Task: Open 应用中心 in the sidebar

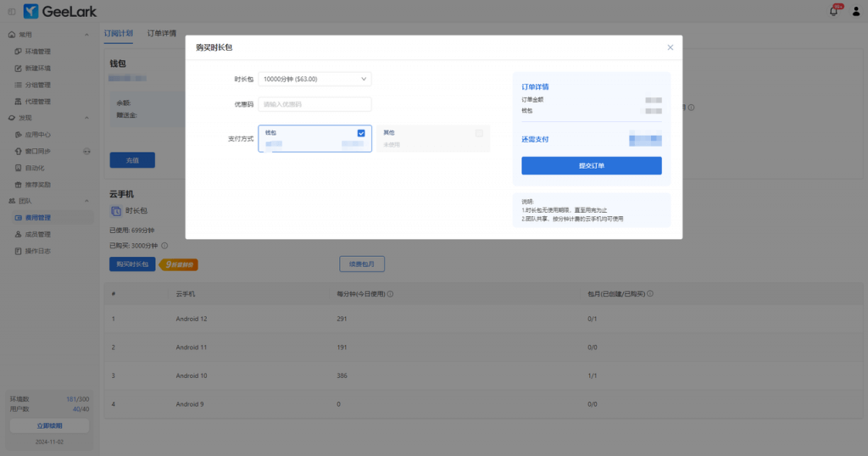Action: tap(37, 135)
